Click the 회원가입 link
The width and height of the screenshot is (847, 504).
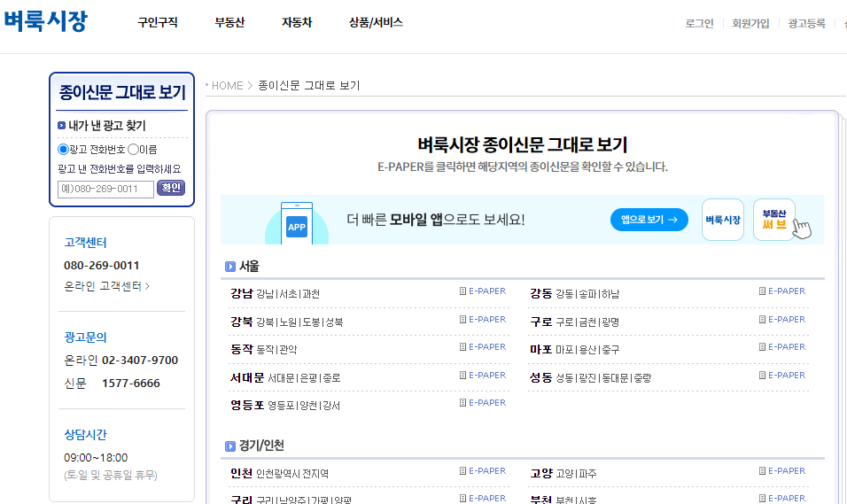tap(750, 24)
